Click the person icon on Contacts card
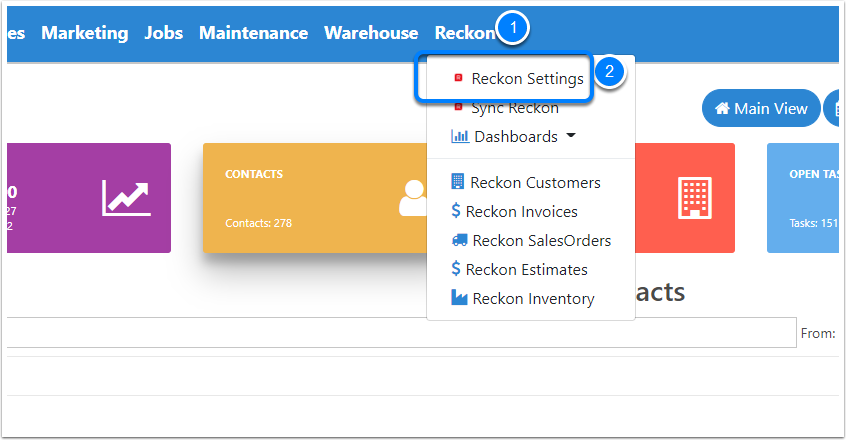 click(x=413, y=198)
